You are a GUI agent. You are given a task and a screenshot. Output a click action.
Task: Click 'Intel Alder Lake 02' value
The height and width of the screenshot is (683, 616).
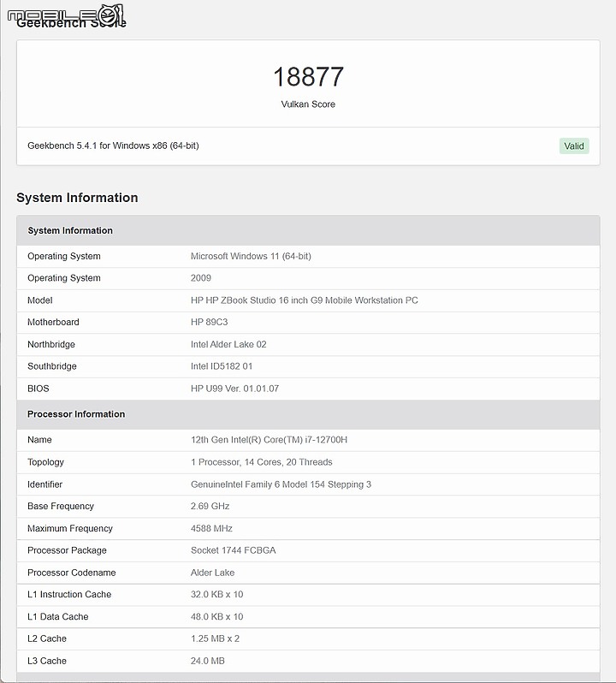coord(228,344)
